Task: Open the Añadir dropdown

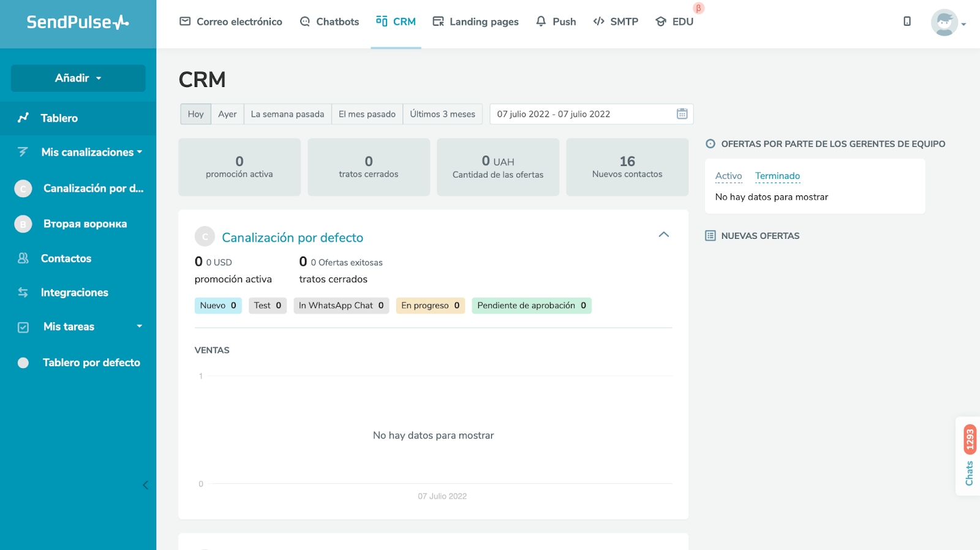Action: (x=78, y=78)
